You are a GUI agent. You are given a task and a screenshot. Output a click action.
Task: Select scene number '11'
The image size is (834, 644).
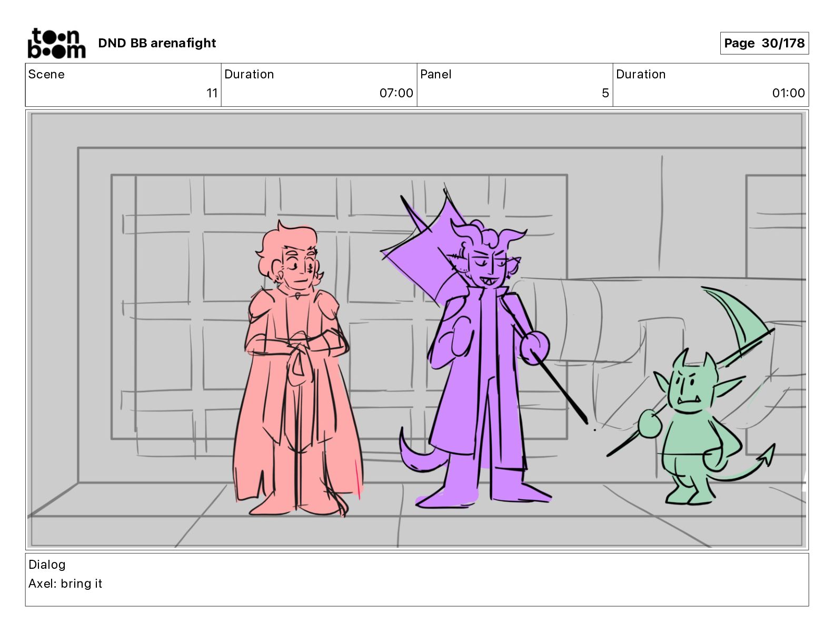[x=212, y=93]
